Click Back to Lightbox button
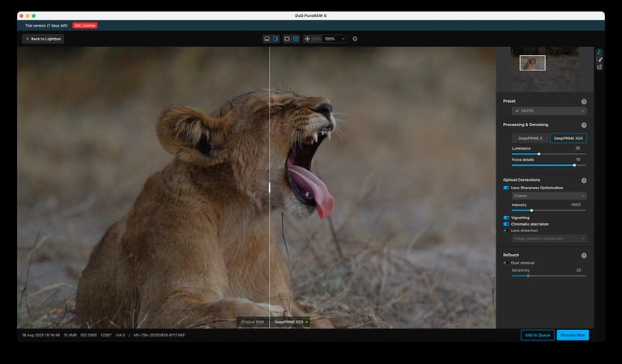622x364 pixels. (x=43, y=39)
